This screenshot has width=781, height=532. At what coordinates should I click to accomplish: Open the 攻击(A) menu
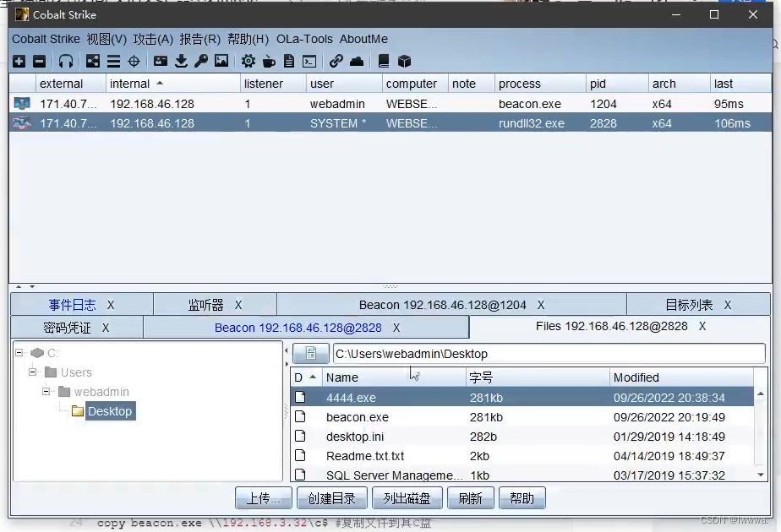click(x=153, y=39)
